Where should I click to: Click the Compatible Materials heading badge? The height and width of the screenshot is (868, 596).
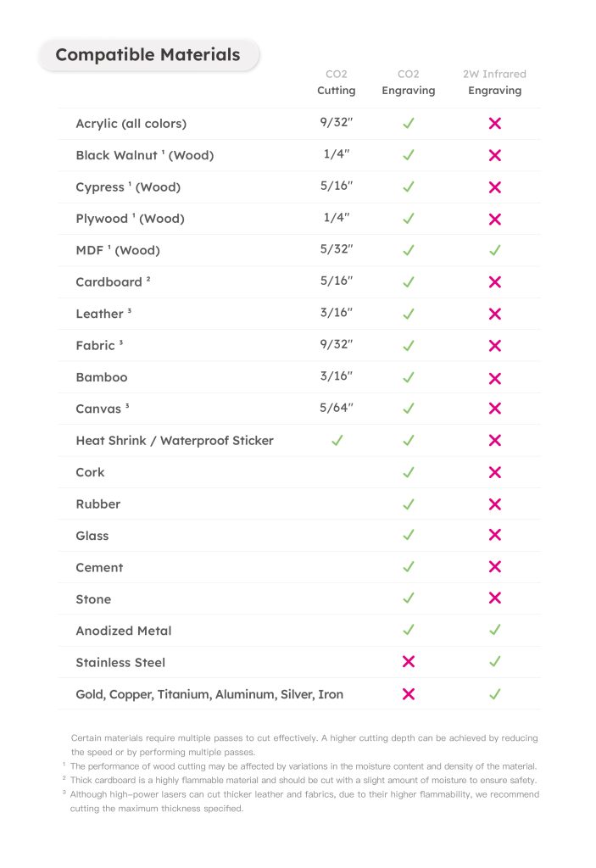click(x=148, y=55)
